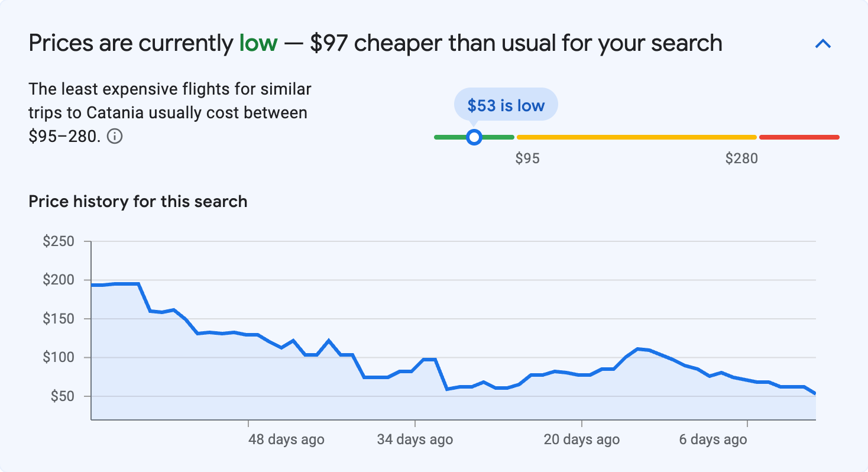Select the '20 days ago' axis label
868x472 pixels.
tap(581, 439)
